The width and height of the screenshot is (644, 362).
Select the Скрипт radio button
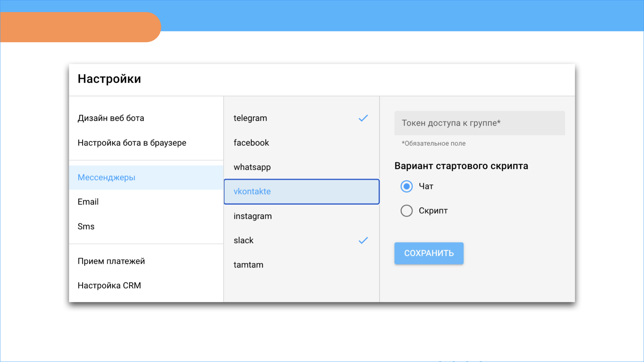(x=407, y=211)
